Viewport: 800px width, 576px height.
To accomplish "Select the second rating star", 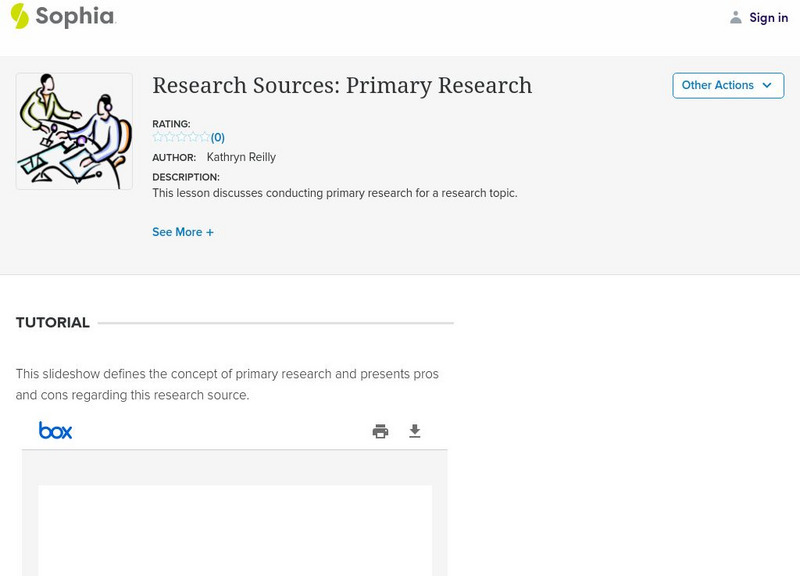I will pyautogui.click(x=169, y=137).
